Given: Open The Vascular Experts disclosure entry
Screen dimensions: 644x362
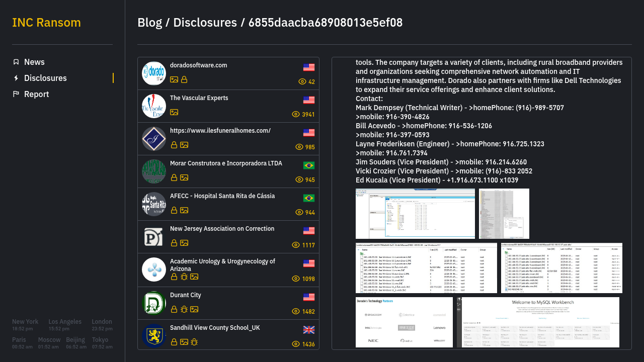Looking at the screenshot, I should pyautogui.click(x=228, y=106).
